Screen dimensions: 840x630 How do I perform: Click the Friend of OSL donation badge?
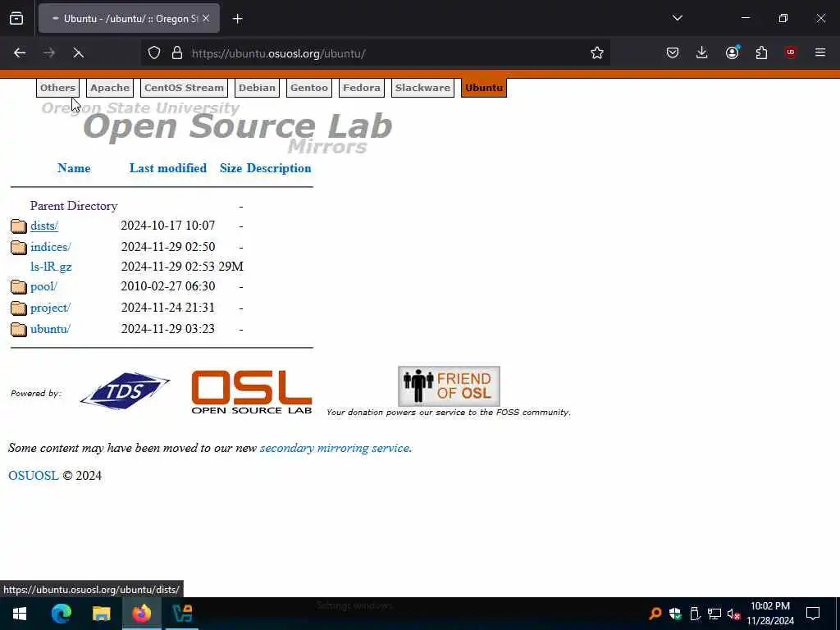[x=449, y=386]
